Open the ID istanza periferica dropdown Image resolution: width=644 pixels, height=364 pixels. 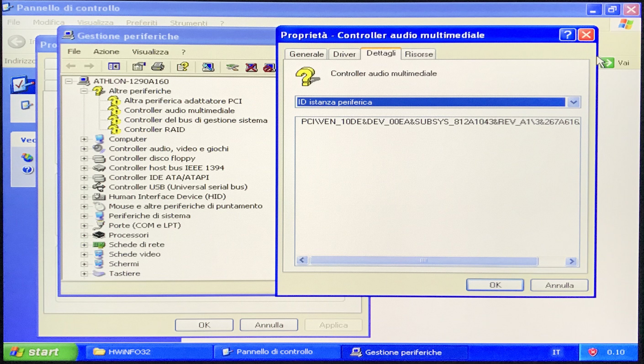(573, 102)
